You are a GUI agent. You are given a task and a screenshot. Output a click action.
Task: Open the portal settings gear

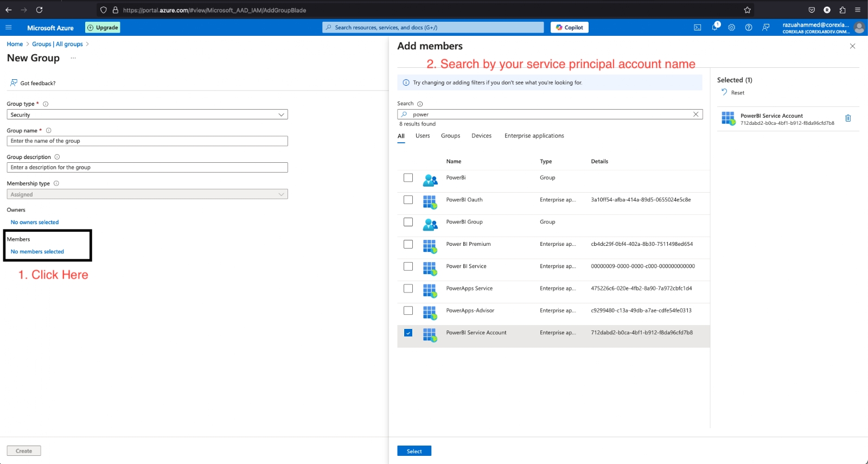click(732, 28)
